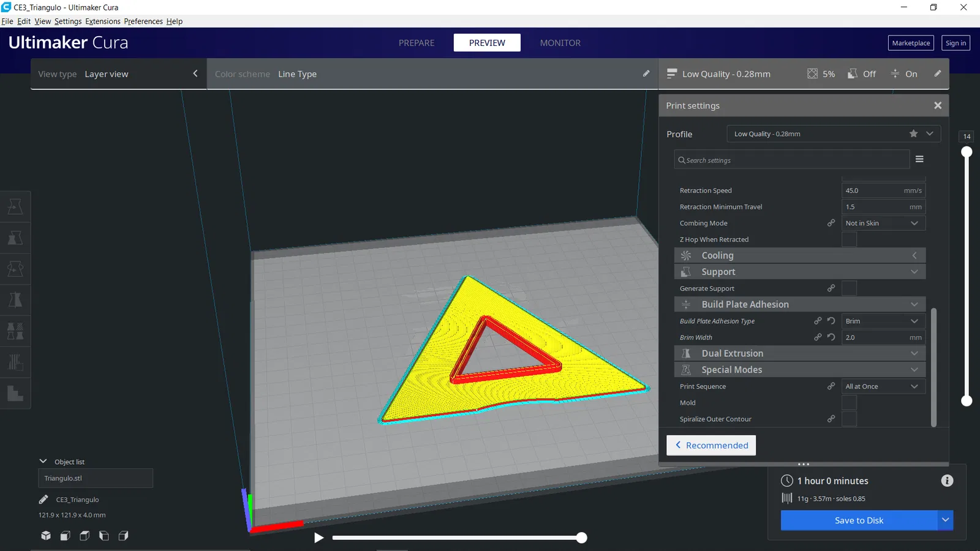This screenshot has width=980, height=551.
Task: Switch to the PREPARE stage tab
Action: (x=417, y=43)
